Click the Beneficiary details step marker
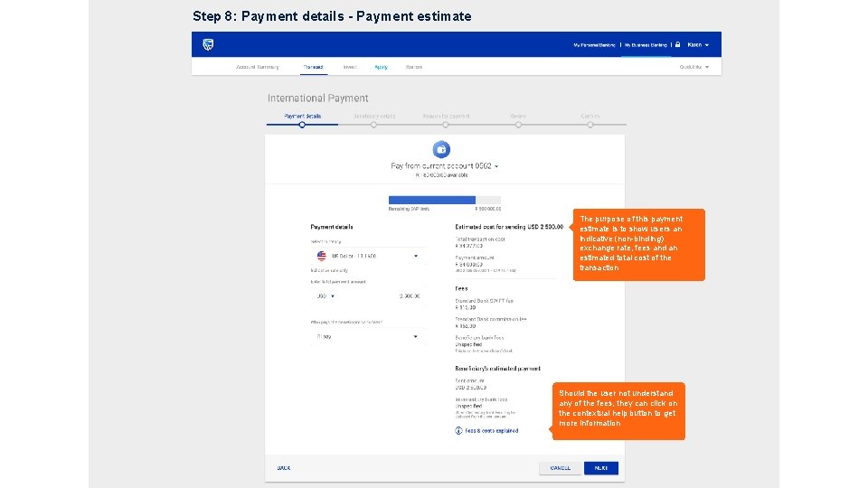Screen dimensions: 868x488 pyautogui.click(x=373, y=125)
